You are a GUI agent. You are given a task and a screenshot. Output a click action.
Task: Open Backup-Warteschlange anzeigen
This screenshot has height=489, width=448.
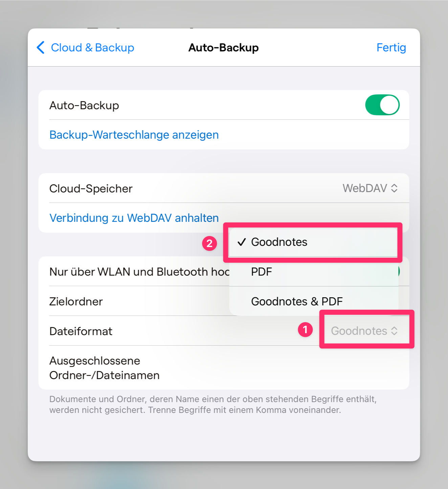click(x=134, y=135)
